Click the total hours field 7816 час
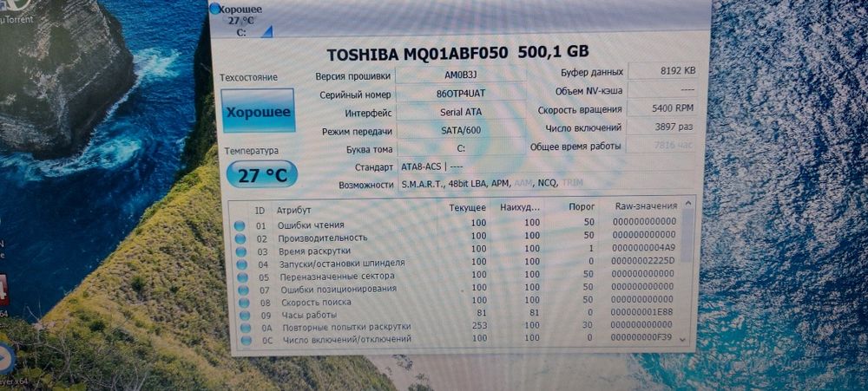The height and width of the screenshot is (391, 868). click(x=660, y=145)
